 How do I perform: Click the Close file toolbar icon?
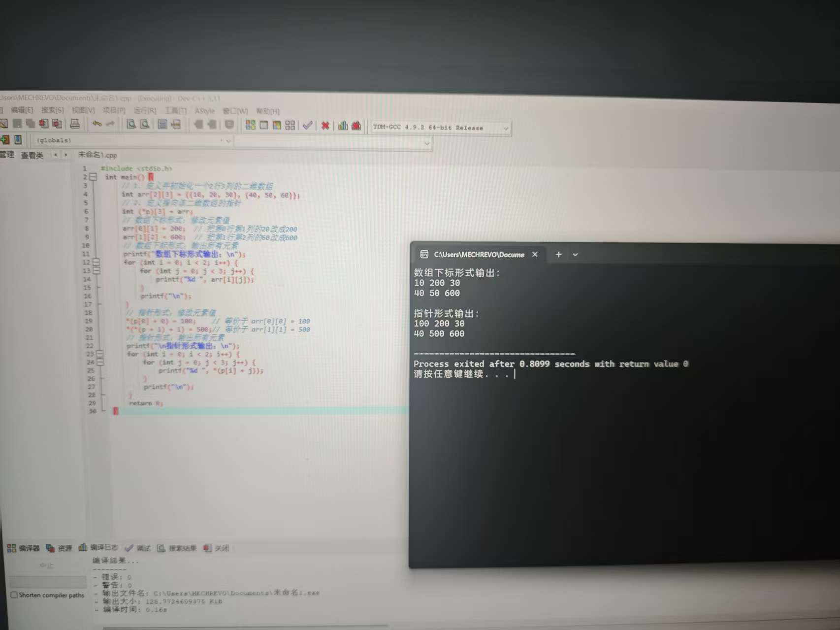click(44, 123)
